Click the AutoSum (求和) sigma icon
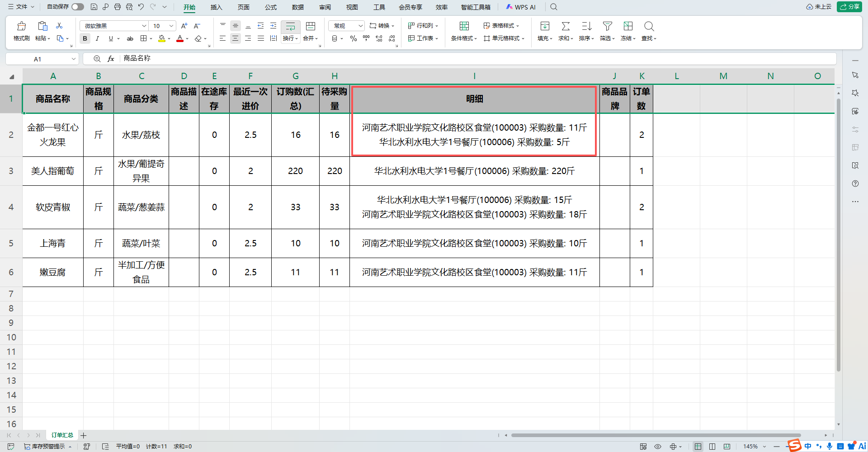This screenshot has width=868, height=452. [566, 26]
